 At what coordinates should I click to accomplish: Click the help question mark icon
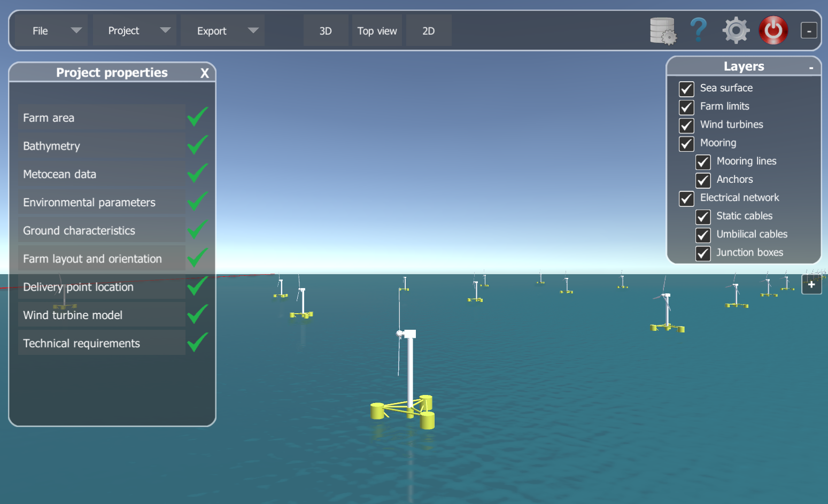(698, 30)
